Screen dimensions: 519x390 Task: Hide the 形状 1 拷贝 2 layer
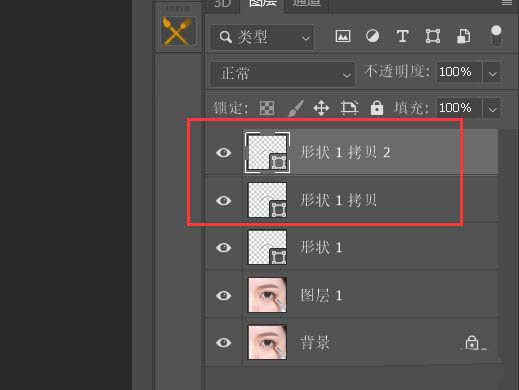[x=223, y=153]
